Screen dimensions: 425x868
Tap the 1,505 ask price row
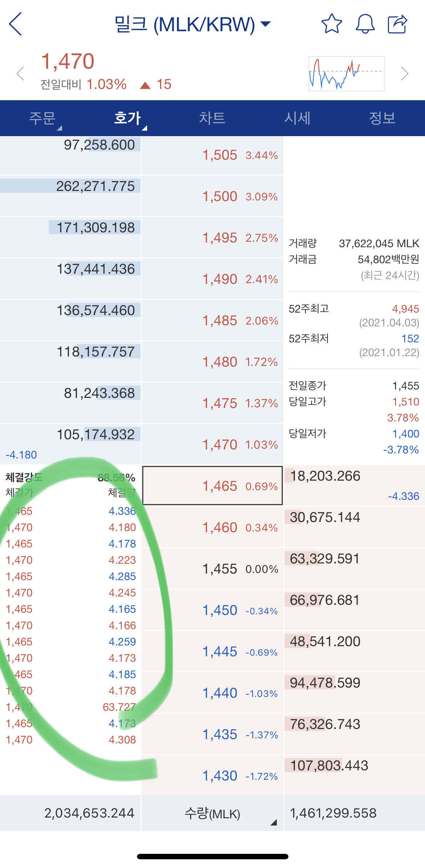pyautogui.click(x=212, y=155)
